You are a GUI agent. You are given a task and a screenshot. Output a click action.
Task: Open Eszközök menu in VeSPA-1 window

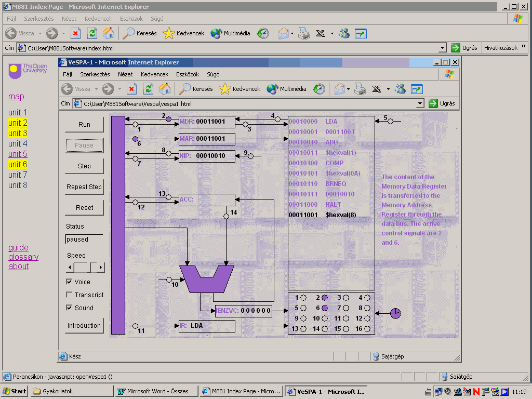tap(187, 74)
